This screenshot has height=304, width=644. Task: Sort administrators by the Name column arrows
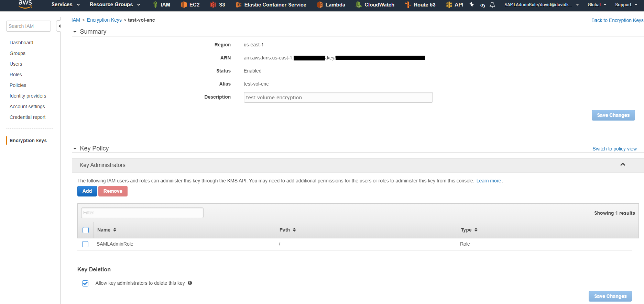(x=115, y=230)
